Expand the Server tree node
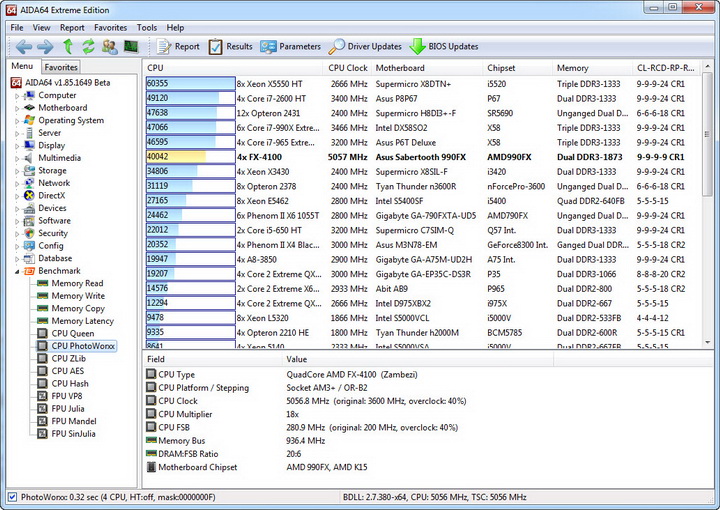 coord(17,134)
